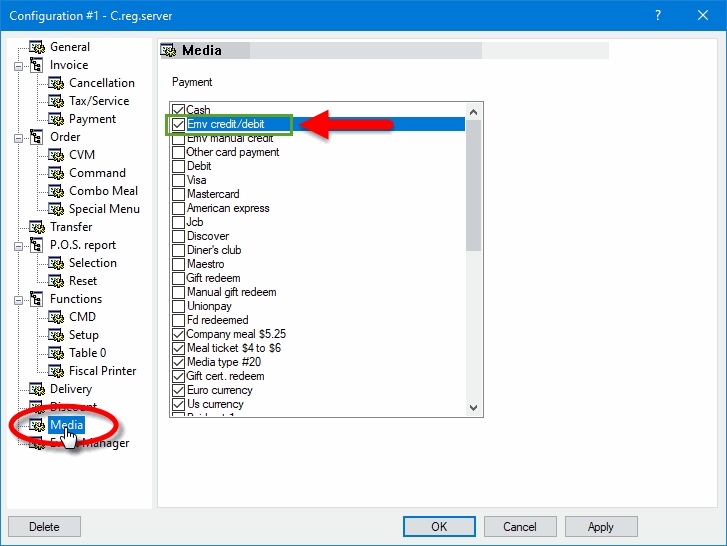
Task: Click the Combo Meal icon
Action: 56,191
